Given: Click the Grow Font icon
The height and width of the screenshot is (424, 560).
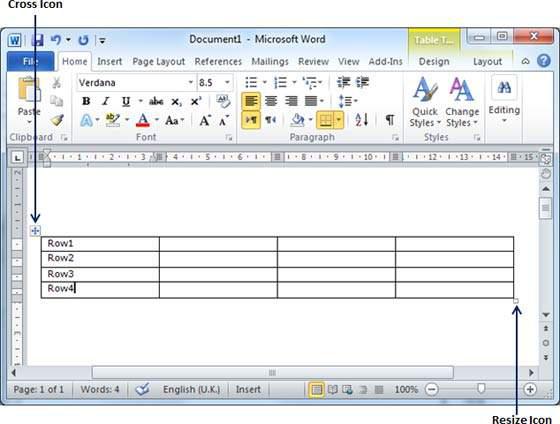Looking at the screenshot, I should point(205,120).
